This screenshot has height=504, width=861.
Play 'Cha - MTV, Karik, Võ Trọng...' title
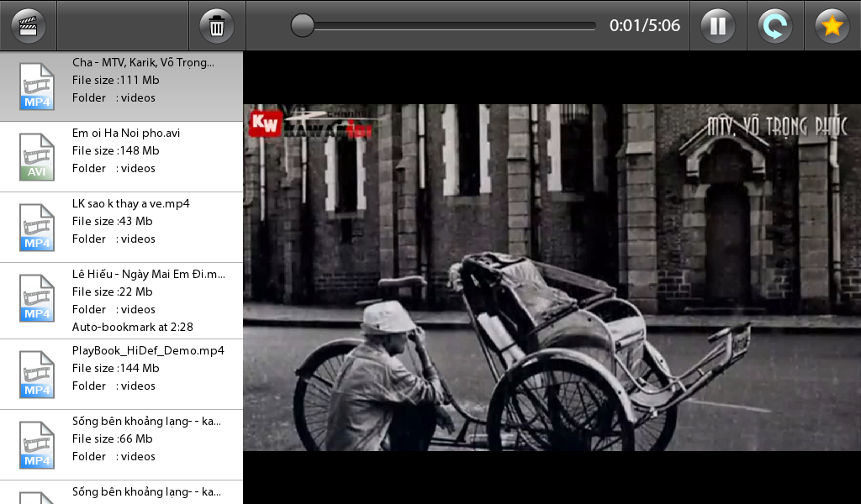pos(143,62)
